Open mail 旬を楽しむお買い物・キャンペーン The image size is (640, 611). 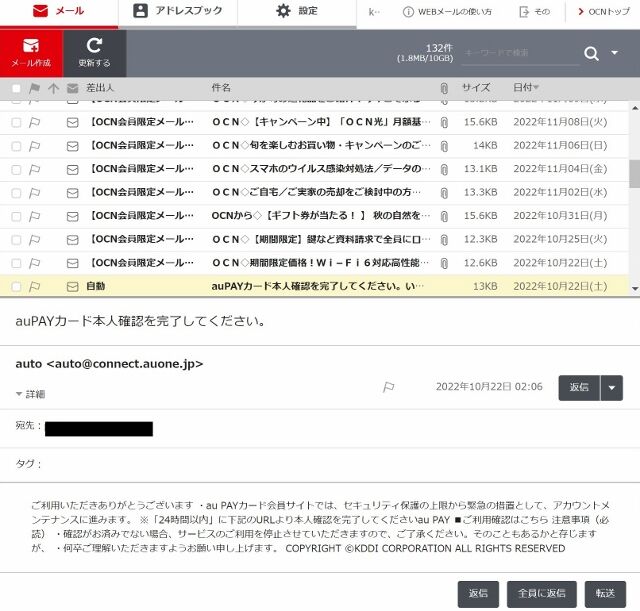321,145
